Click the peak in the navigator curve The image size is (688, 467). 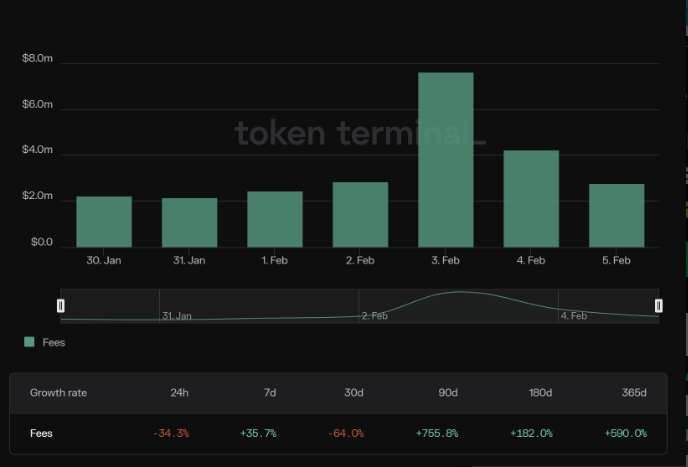point(458,293)
